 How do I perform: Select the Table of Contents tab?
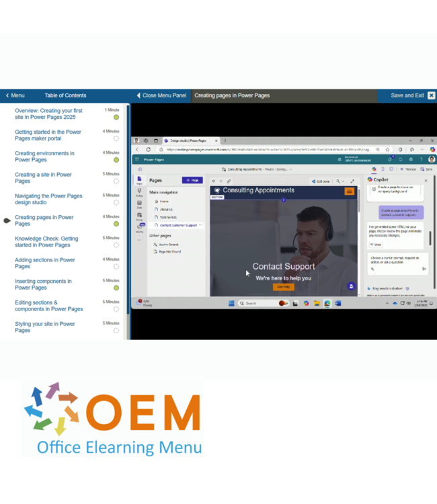[x=65, y=95]
